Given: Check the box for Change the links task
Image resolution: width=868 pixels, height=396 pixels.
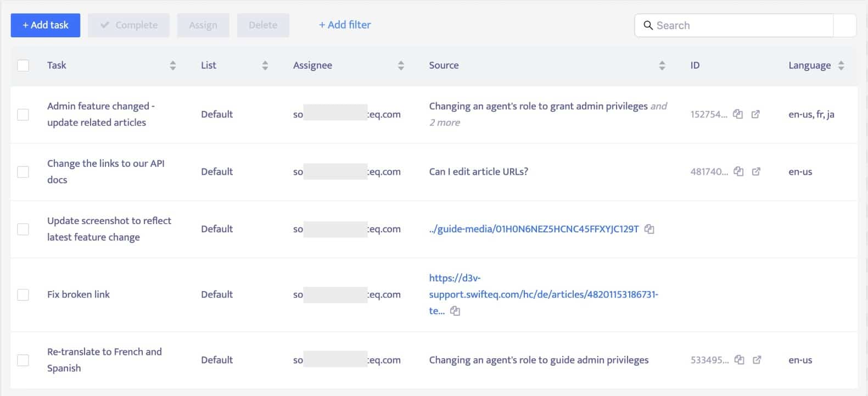Looking at the screenshot, I should (x=23, y=171).
